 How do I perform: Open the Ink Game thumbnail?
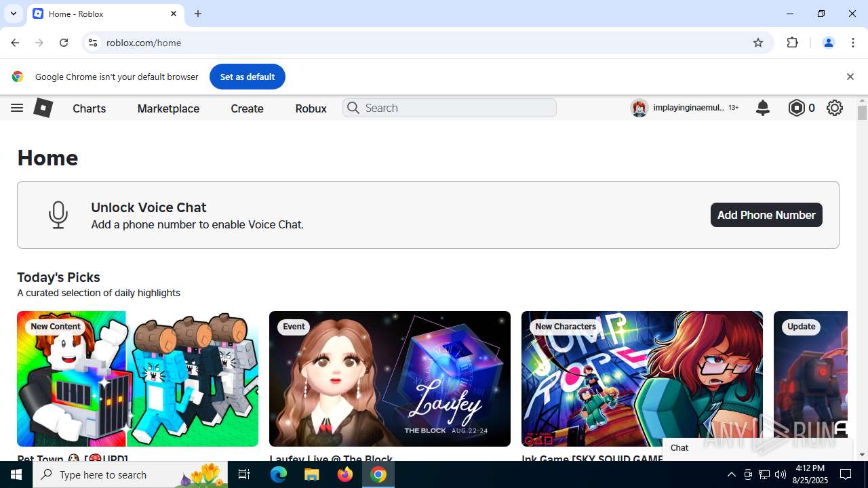(x=642, y=379)
